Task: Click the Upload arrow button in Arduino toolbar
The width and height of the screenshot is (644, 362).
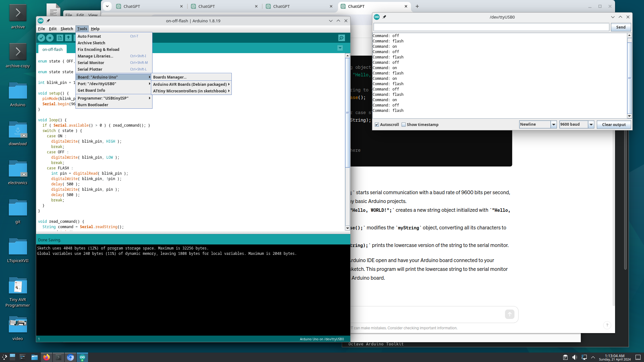Action: coord(50,38)
